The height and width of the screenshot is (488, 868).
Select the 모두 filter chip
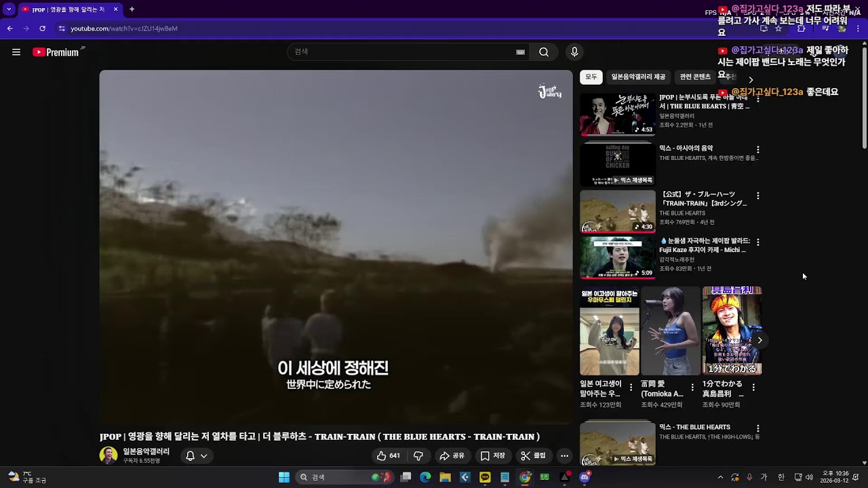pos(591,77)
